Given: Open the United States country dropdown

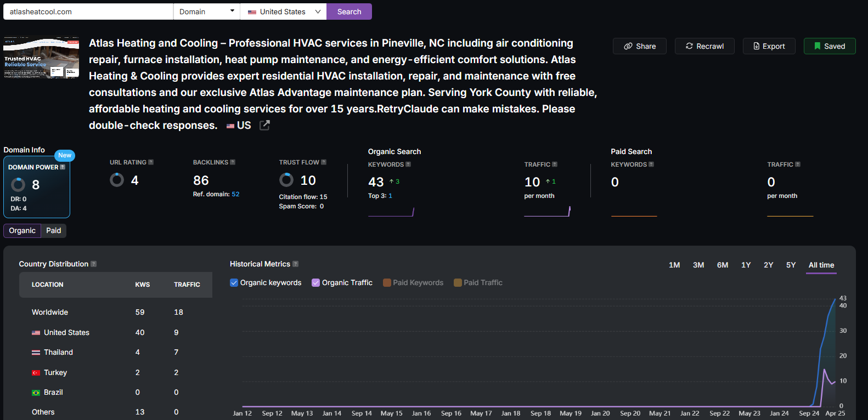Looking at the screenshot, I should click(284, 12).
